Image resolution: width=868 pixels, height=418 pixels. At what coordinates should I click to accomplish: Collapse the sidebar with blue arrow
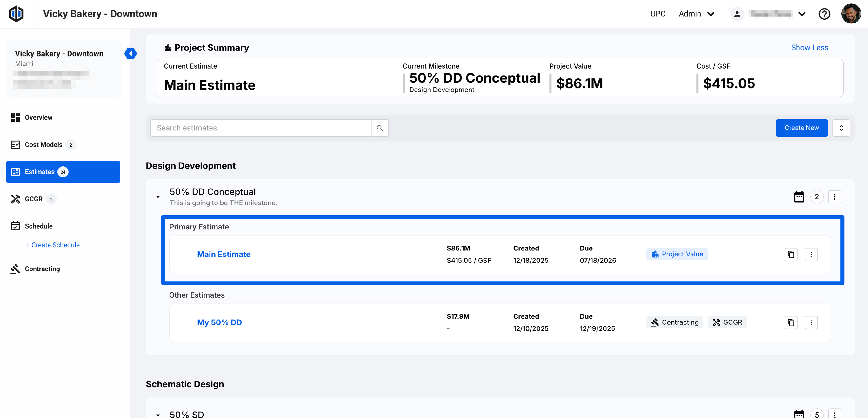coord(130,53)
